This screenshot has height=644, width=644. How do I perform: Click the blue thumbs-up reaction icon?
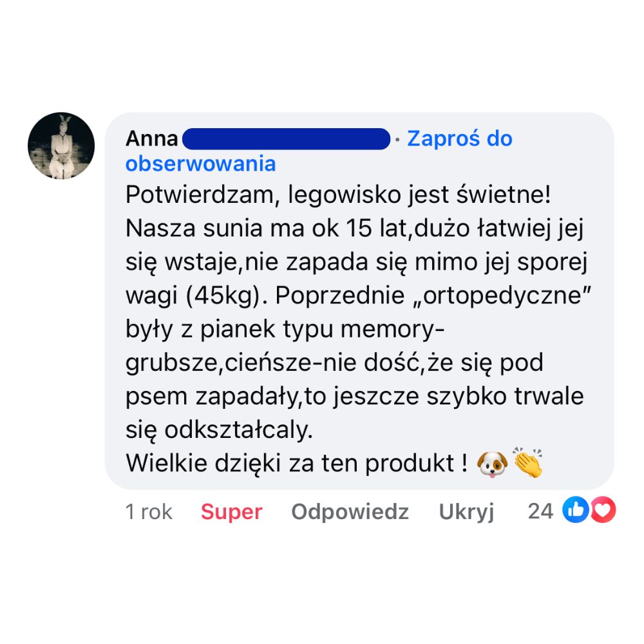575,509
